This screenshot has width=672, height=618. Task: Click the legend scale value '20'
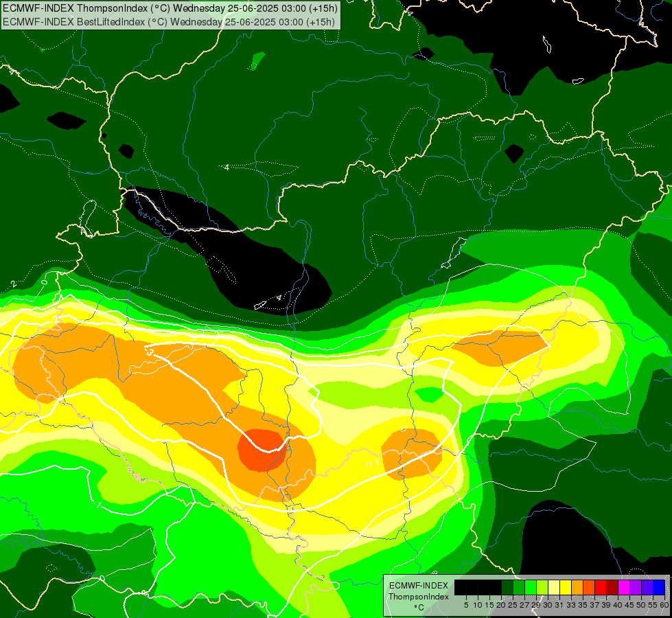click(501, 605)
